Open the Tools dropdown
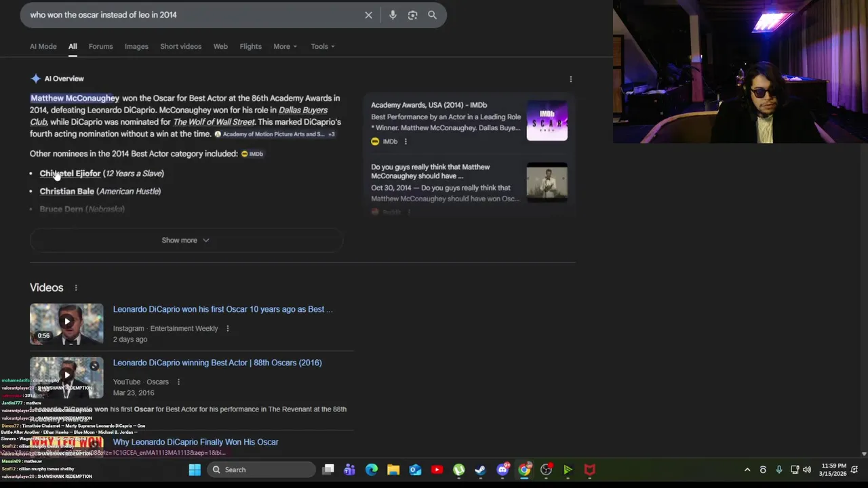 pos(323,47)
